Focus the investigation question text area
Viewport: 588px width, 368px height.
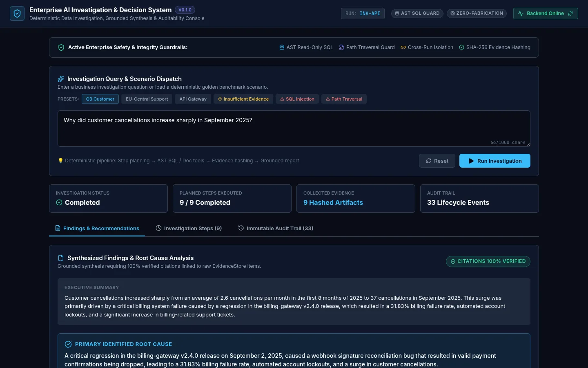point(294,128)
